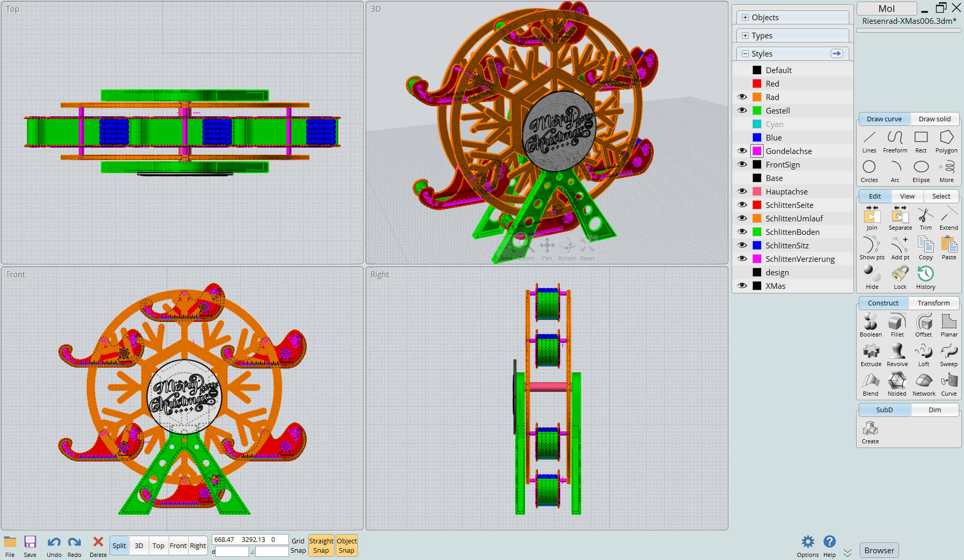Choose the Arc drawing tool
The width and height of the screenshot is (964, 560).
[x=895, y=171]
